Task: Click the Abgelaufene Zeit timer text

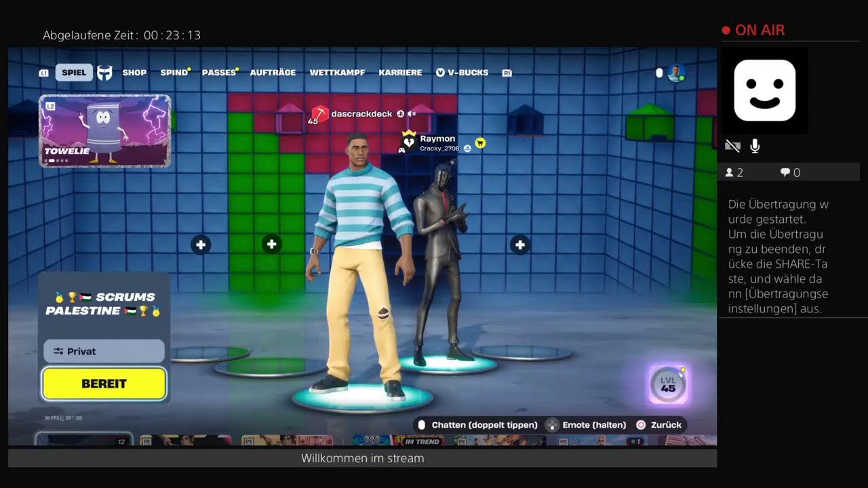Action: [x=122, y=35]
